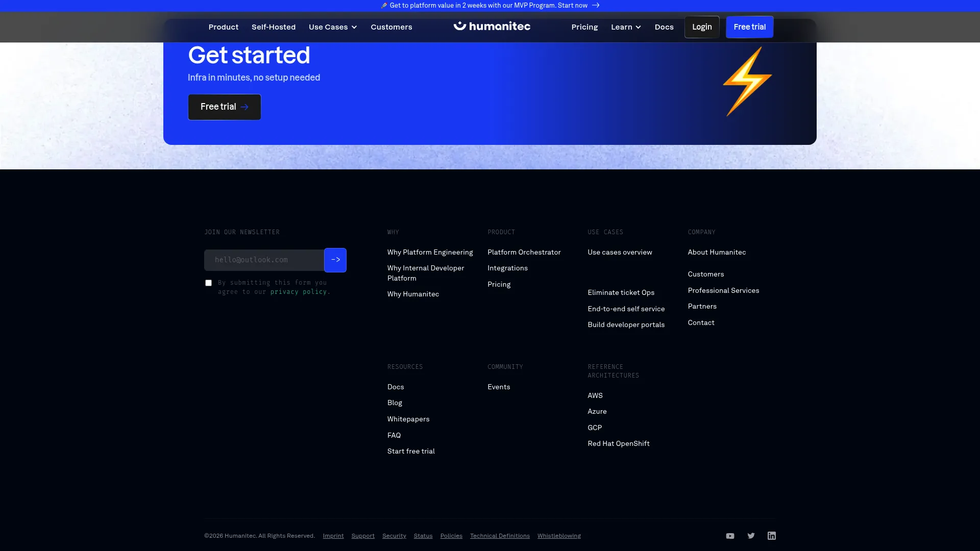The image size is (980, 551).
Task: Open AWS reference architecture link
Action: coord(595,396)
